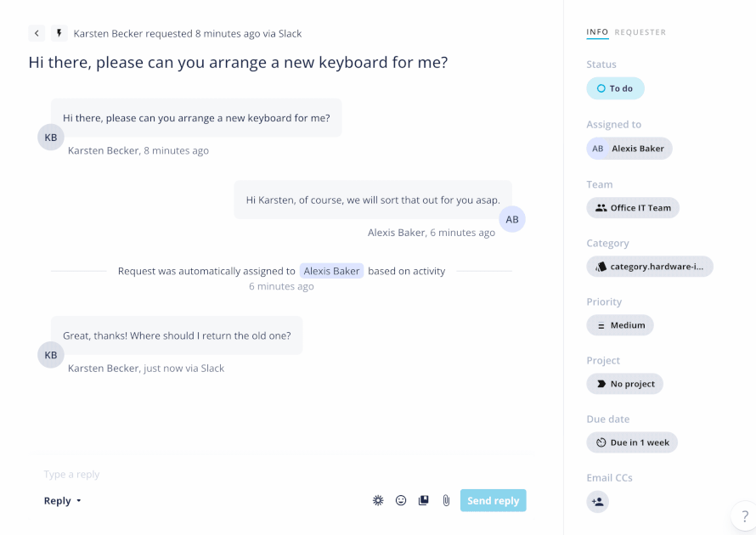Add an Email CC person icon

click(x=597, y=502)
